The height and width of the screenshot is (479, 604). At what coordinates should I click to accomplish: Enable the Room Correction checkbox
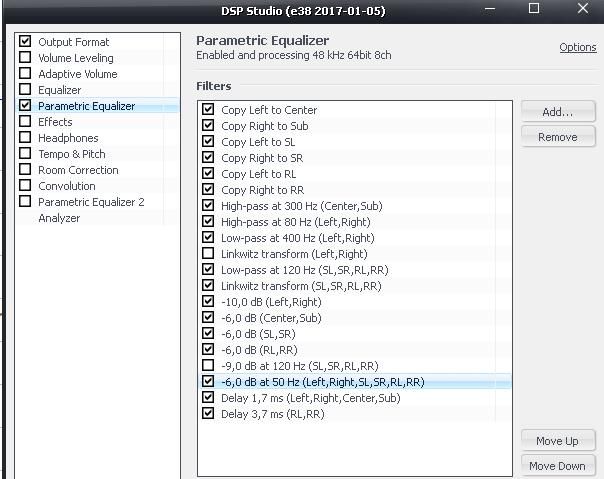click(25, 170)
